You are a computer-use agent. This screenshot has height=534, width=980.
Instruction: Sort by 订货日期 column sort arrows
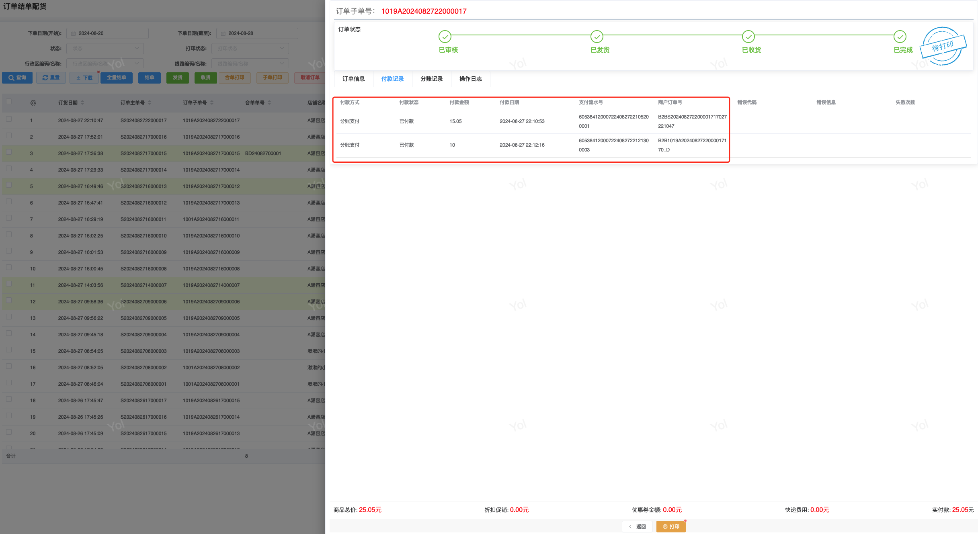(82, 103)
